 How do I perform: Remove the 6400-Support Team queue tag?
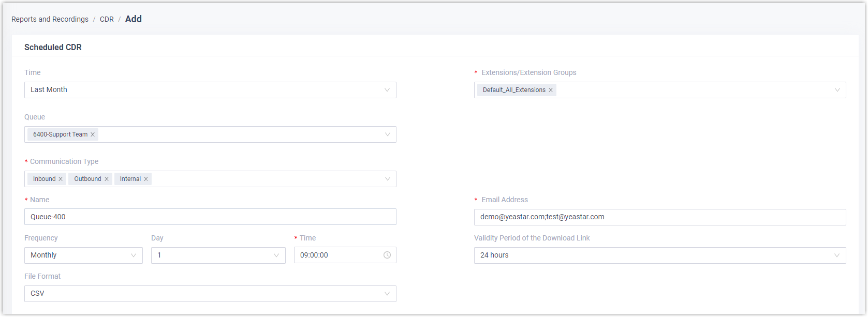pyautogui.click(x=93, y=134)
